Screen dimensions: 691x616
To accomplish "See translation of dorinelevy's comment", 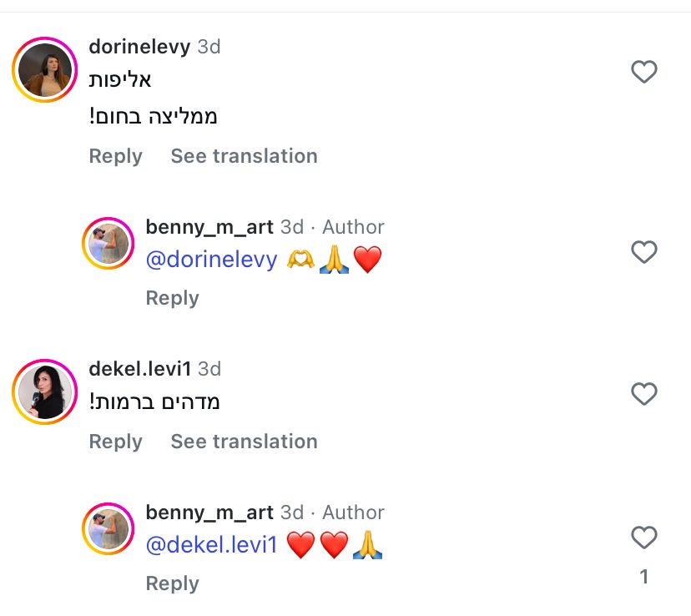I will pyautogui.click(x=244, y=156).
